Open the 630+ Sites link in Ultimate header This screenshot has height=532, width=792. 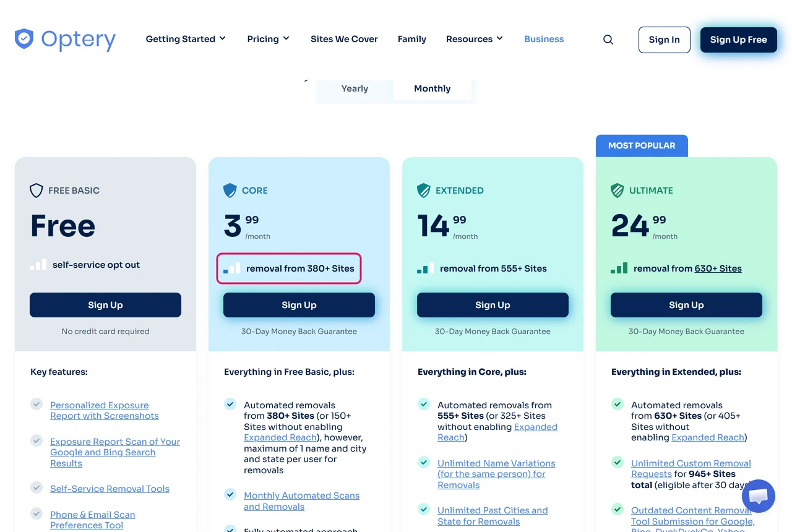coord(718,268)
